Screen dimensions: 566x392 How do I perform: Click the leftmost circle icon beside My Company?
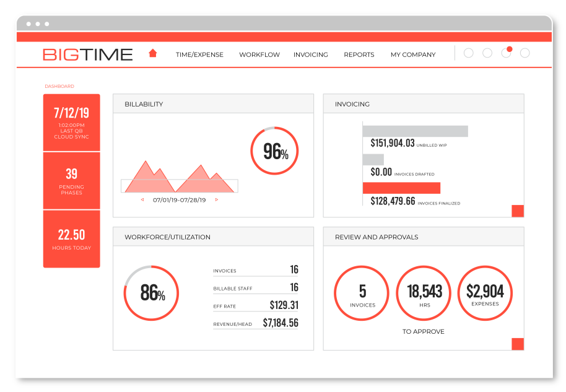coord(469,53)
